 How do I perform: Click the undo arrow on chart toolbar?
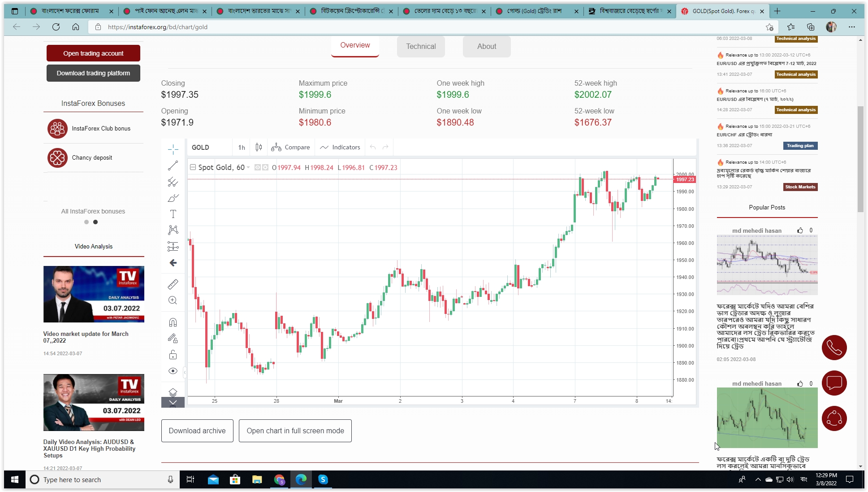tap(373, 147)
